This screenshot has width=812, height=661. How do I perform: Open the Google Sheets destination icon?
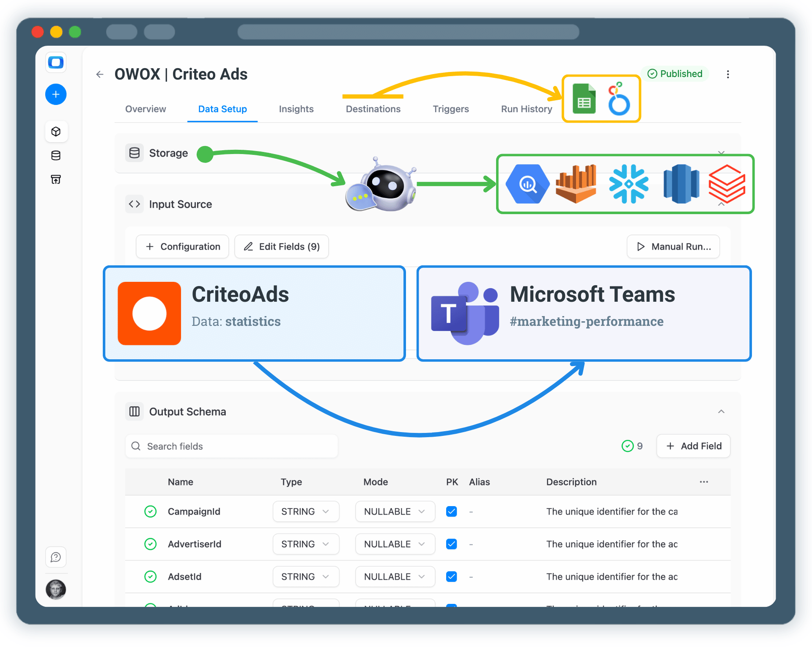(x=584, y=98)
